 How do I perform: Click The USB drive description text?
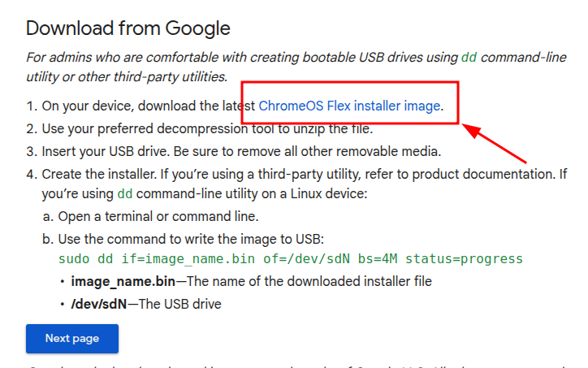[180, 304]
